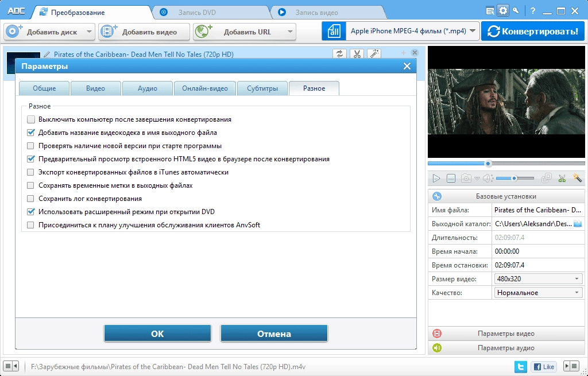This screenshot has width=588, height=376.
Task: Click the output profile device icon
Action: (334, 31)
